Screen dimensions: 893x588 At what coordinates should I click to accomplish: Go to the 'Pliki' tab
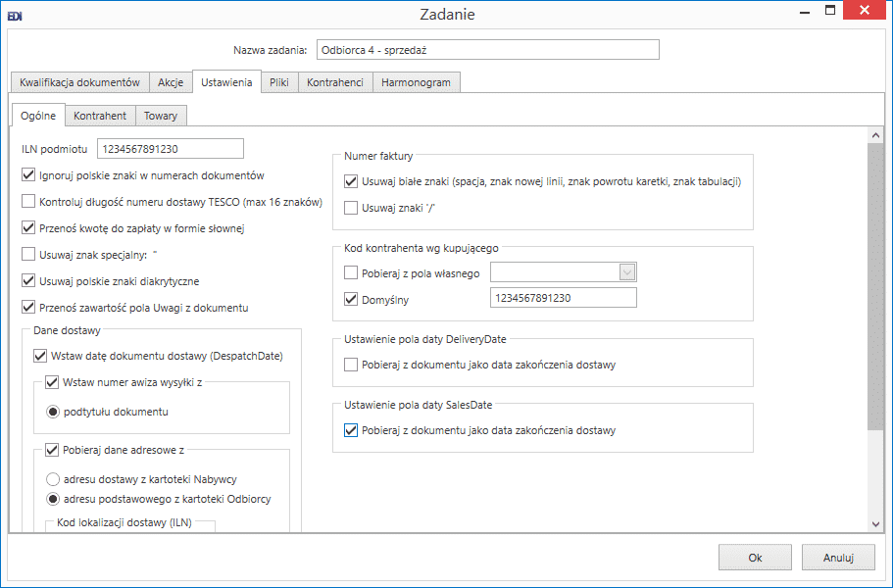(279, 82)
